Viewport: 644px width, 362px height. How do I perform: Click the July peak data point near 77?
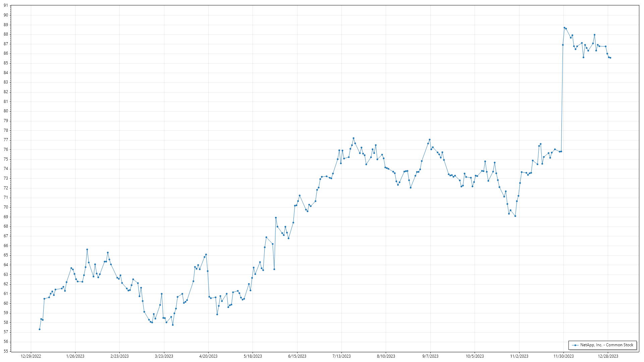tap(354, 138)
